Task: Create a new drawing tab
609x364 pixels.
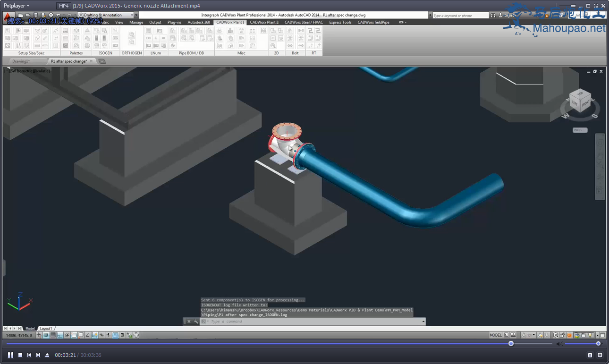Action: (x=102, y=61)
